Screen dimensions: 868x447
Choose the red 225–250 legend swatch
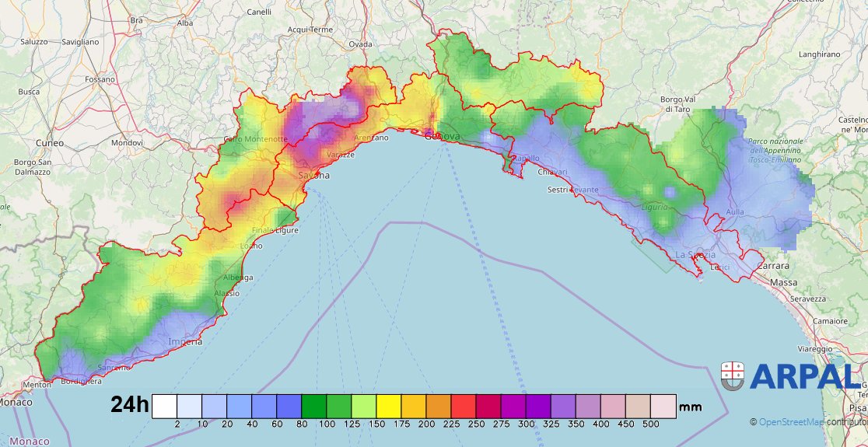pyautogui.click(x=464, y=406)
